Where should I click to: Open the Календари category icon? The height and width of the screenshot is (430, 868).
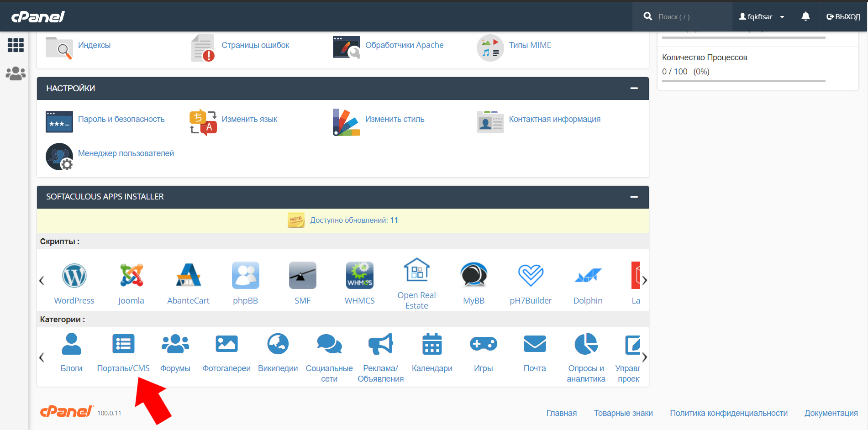point(432,344)
